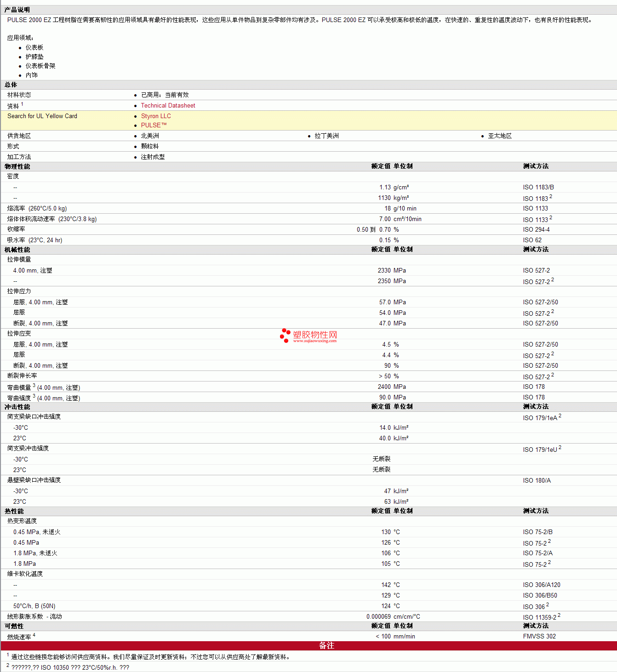Select the tensile modulus value 2330
The height and width of the screenshot is (672, 617).
pyautogui.click(x=384, y=270)
